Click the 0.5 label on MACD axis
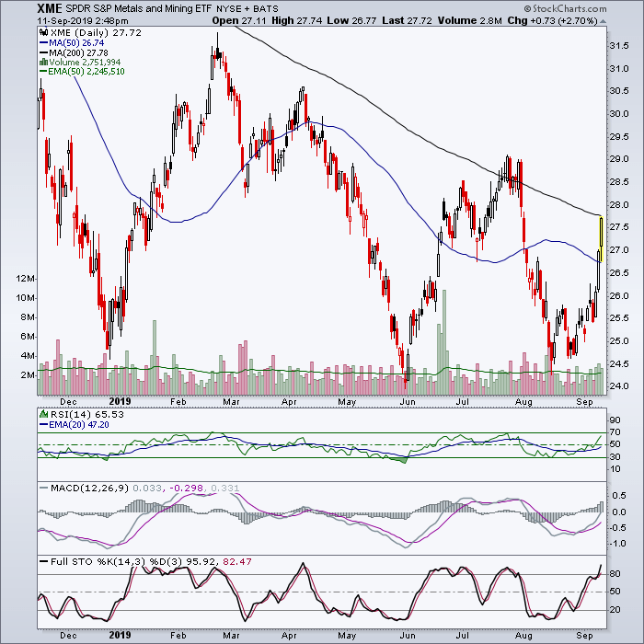The image size is (644, 644). point(619,496)
